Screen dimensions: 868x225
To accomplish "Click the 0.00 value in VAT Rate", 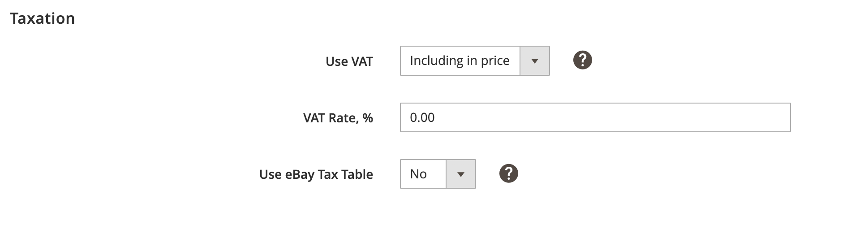I will tap(422, 117).
